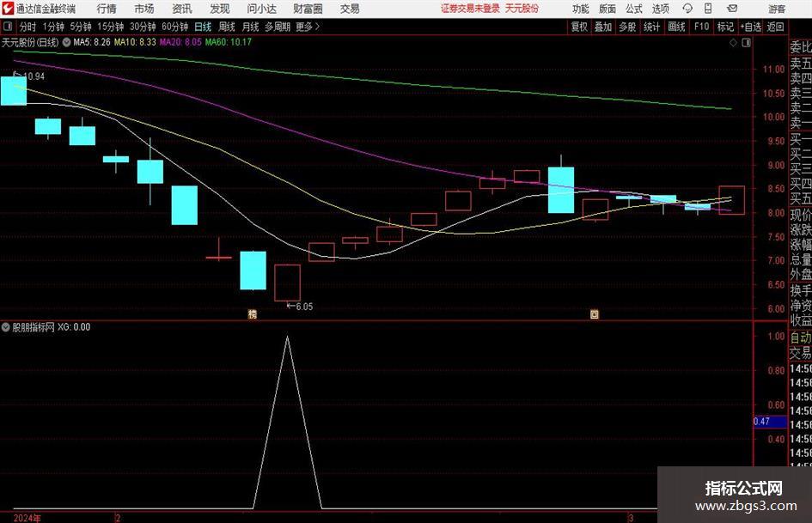Click the MA5: 8.26 indicator label
Viewport: 812px width, 523px height.
click(92, 42)
